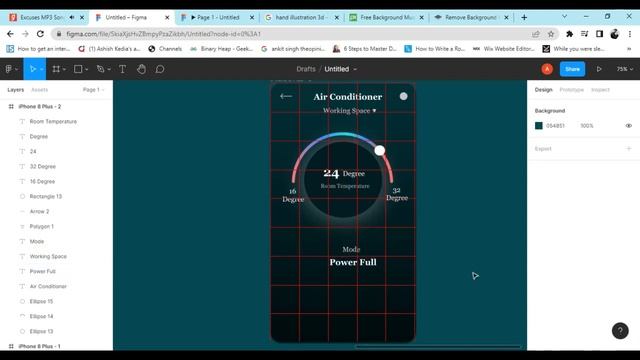This screenshot has width=640, height=360.
Task: Click the background opacity 100% field
Action: (587, 126)
